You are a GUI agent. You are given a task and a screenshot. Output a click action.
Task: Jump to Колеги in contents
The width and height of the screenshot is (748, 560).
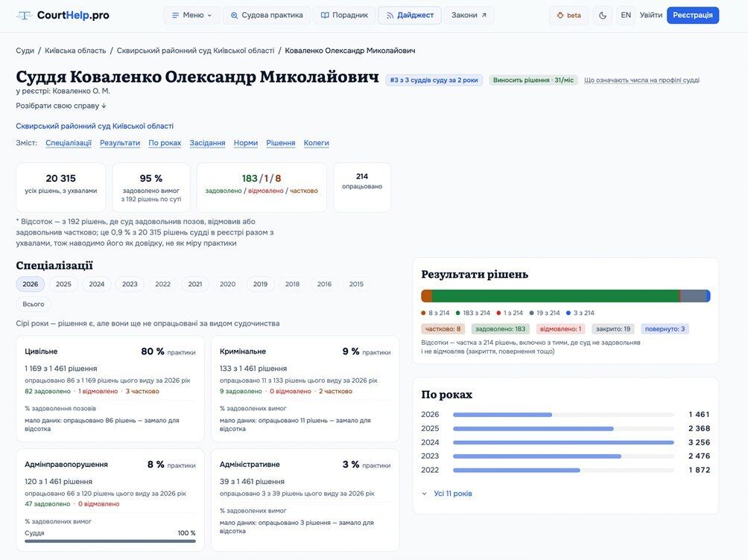[317, 143]
